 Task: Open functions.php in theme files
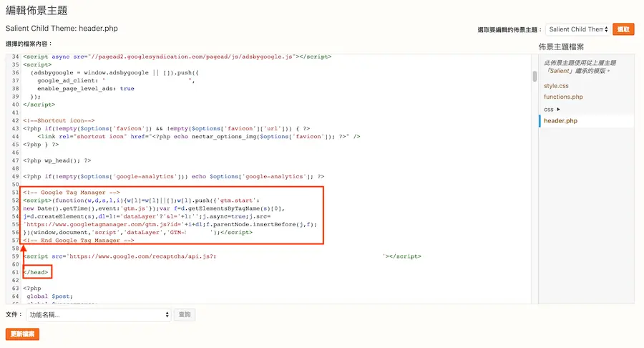(x=563, y=97)
